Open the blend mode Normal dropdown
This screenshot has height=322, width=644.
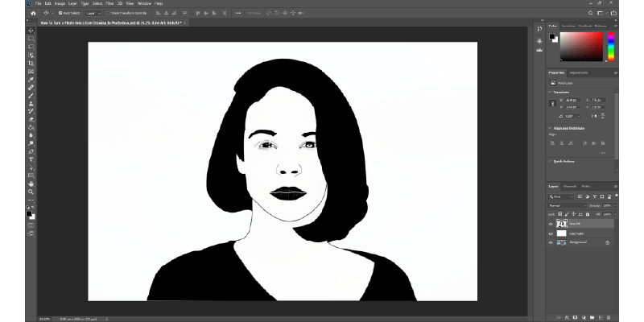(x=566, y=205)
